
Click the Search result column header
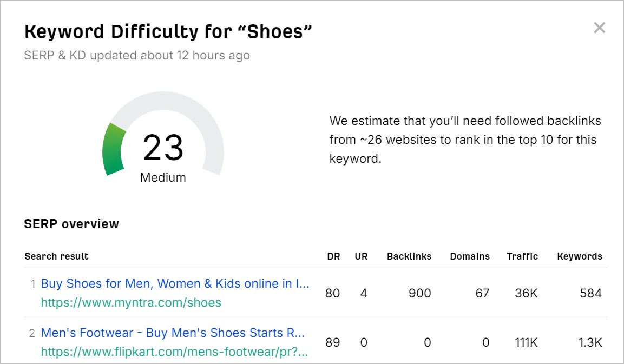click(x=56, y=256)
